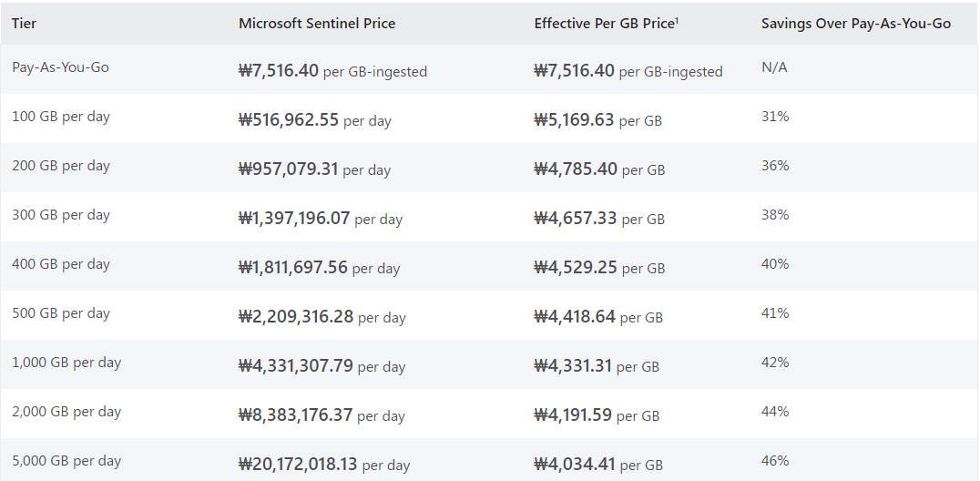Click the Microsoft Sentinel Price column header
The image size is (980, 481).
317,24
